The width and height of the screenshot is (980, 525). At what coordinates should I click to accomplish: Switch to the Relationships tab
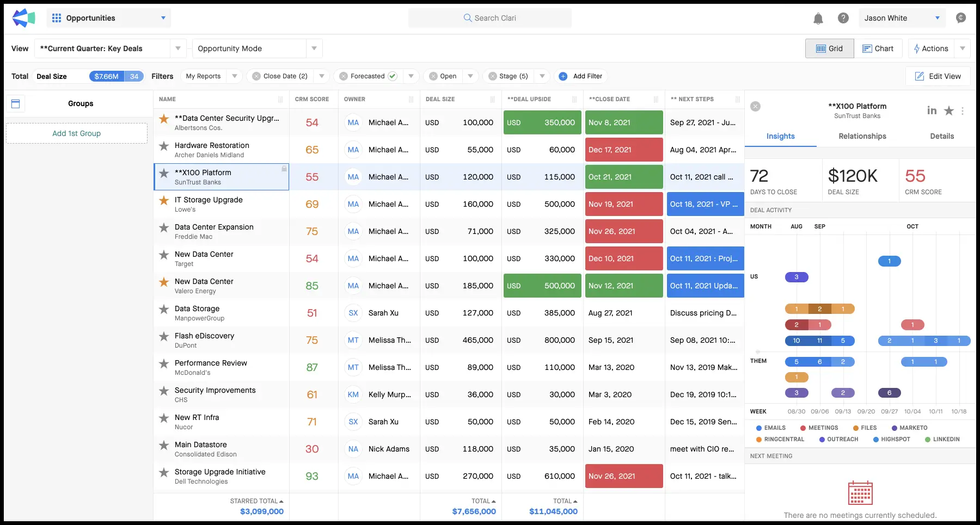click(x=862, y=136)
